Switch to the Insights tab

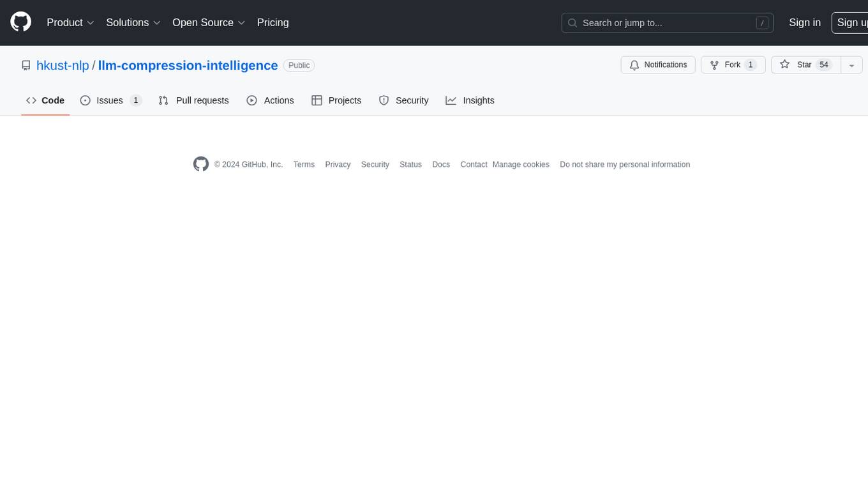tap(470, 100)
